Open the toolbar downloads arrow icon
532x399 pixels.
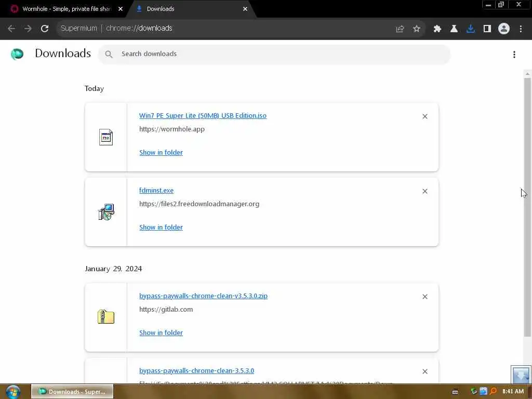[470, 29]
